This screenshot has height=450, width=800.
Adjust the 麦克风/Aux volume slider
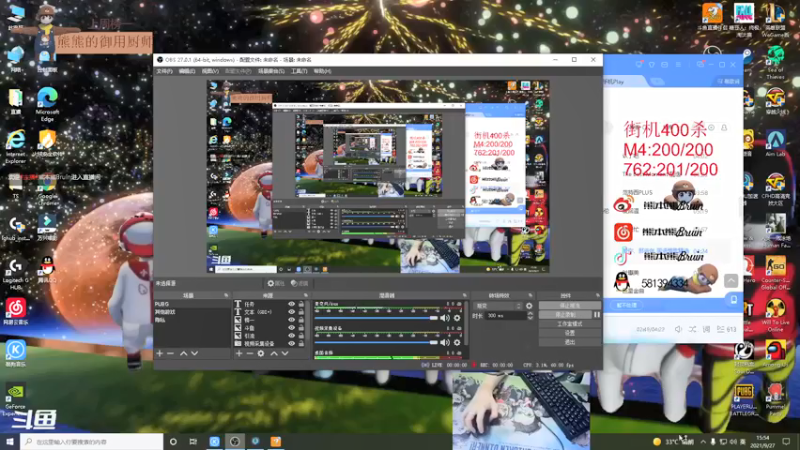(x=376, y=318)
